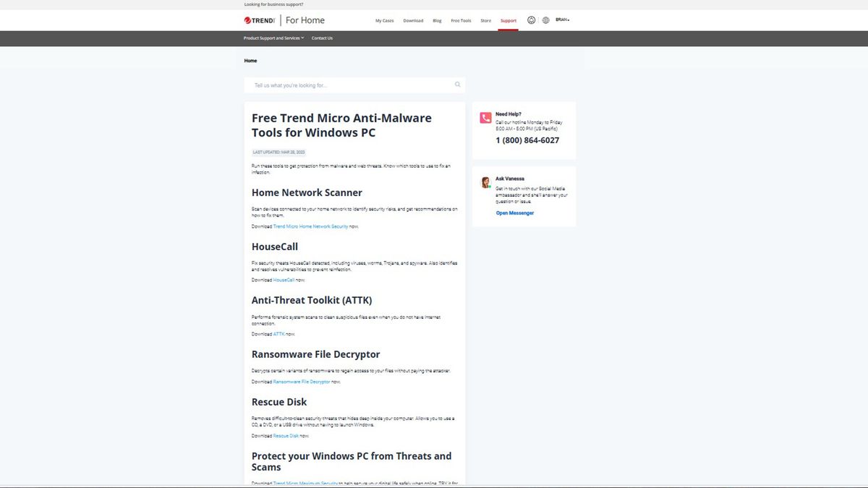Open the Contact Us page
This screenshot has height=488, width=868.
[x=322, y=38]
